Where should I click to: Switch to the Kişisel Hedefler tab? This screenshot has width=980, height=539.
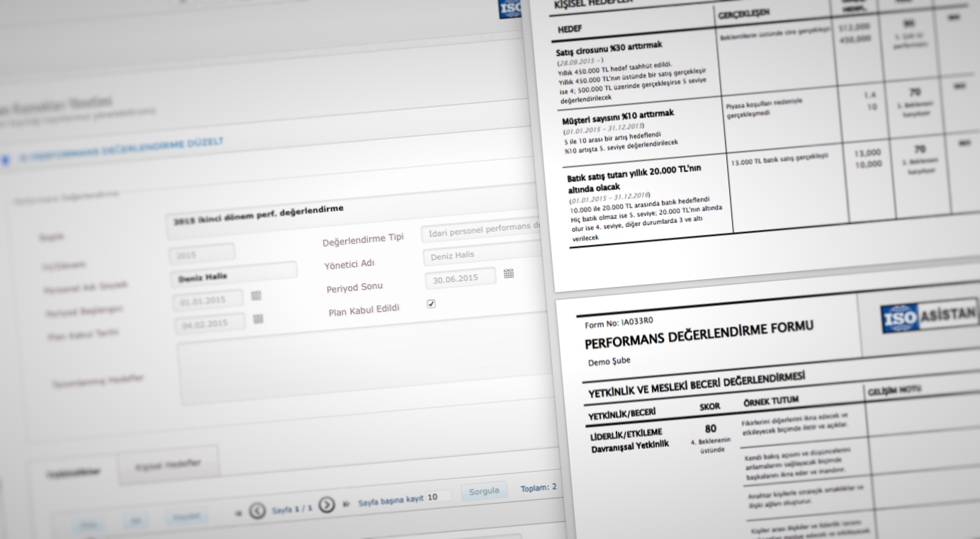tap(167, 465)
